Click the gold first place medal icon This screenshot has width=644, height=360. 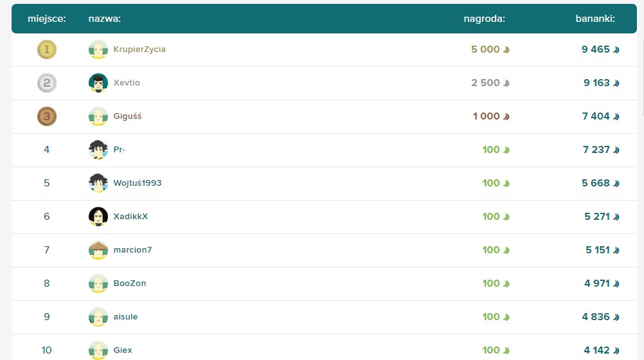point(47,50)
